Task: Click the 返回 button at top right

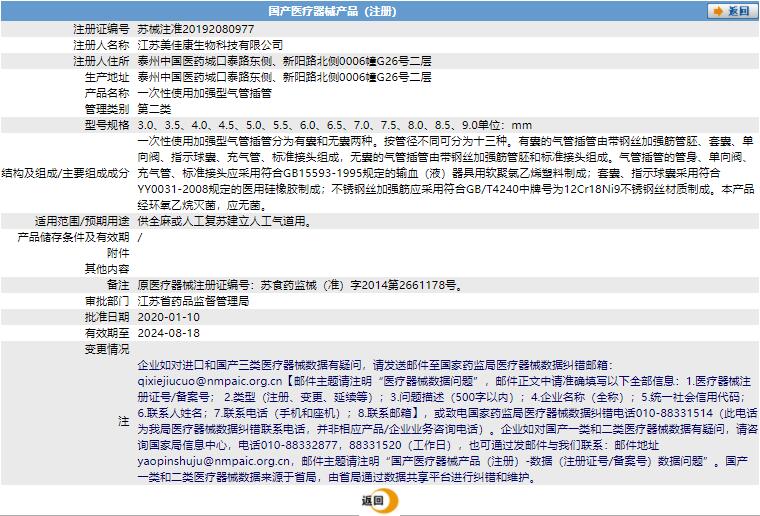Action: click(732, 11)
